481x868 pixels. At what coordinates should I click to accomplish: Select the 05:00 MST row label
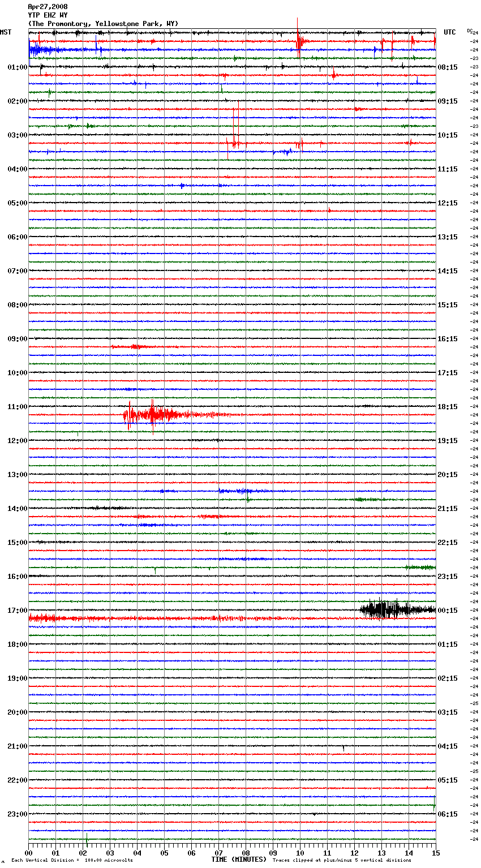coord(18,203)
